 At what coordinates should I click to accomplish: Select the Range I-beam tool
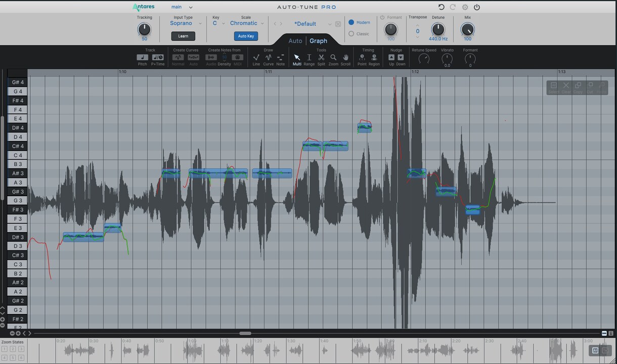coord(309,58)
